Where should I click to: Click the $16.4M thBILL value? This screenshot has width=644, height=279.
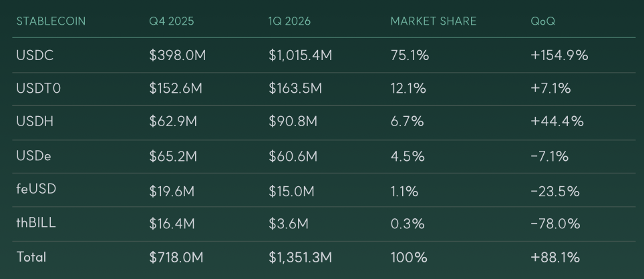click(x=172, y=224)
